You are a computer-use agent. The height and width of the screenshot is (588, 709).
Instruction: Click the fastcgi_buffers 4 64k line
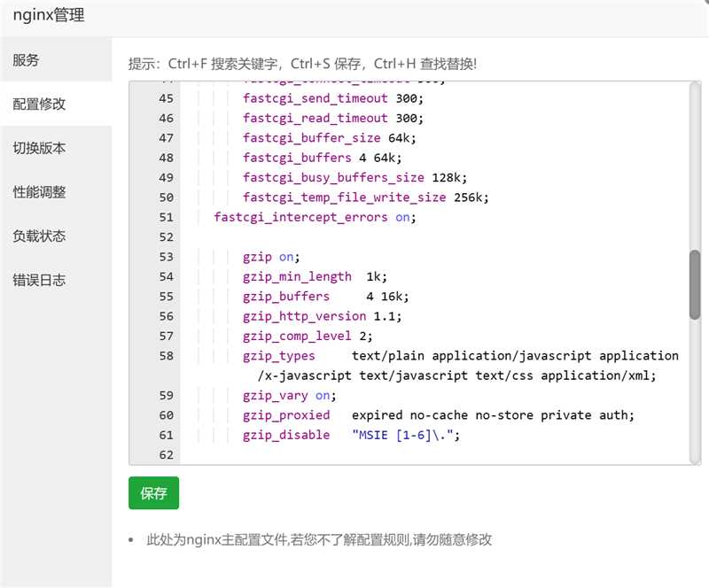322,158
